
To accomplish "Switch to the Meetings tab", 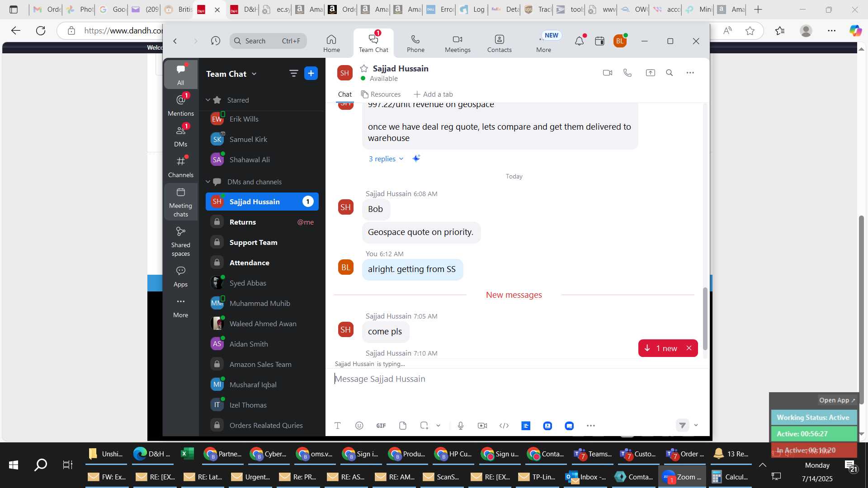I will coord(458,44).
